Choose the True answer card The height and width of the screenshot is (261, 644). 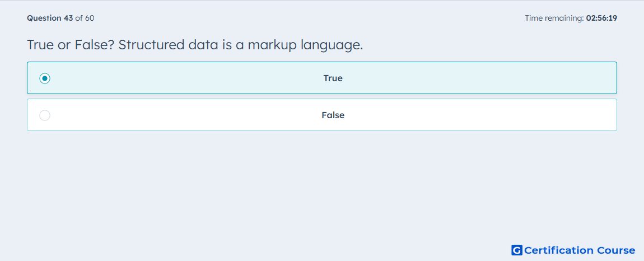coord(322,78)
